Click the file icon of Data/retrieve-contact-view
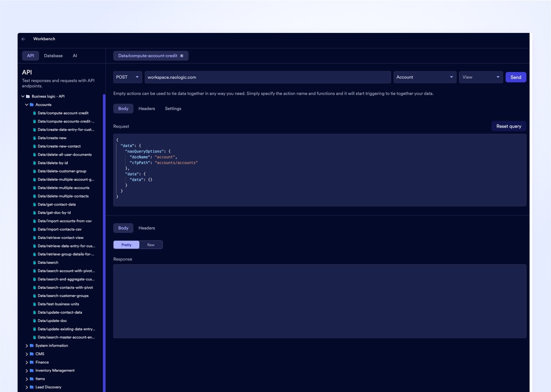Screen dimensions: 551x392 pyautogui.click(x=34, y=238)
